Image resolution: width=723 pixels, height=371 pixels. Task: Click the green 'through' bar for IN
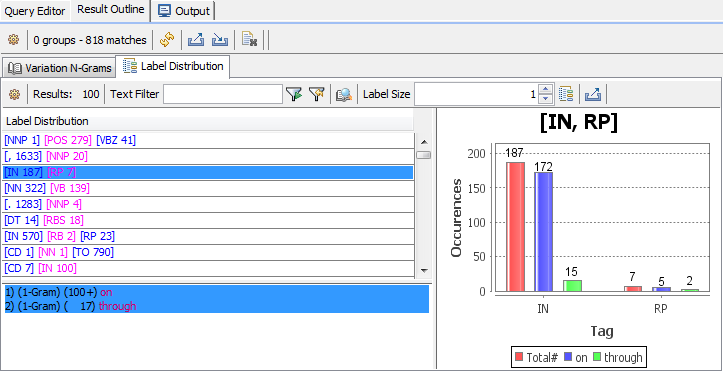pos(572,286)
